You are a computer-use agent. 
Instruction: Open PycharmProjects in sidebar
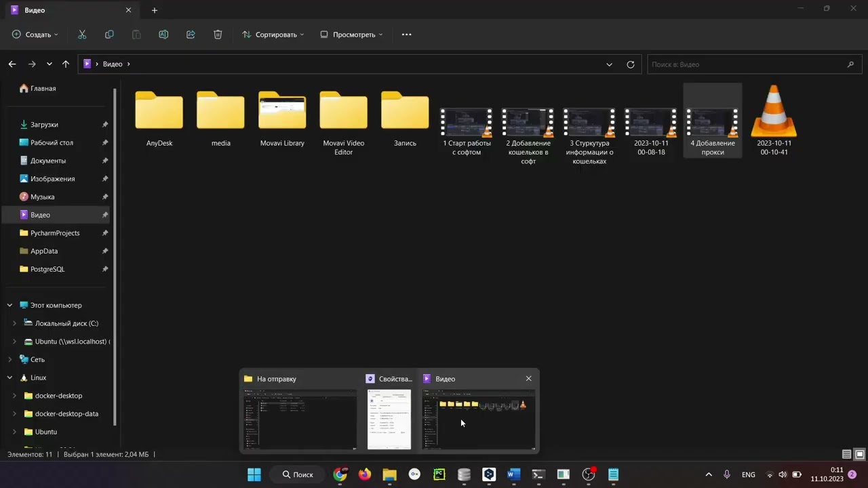(50, 233)
